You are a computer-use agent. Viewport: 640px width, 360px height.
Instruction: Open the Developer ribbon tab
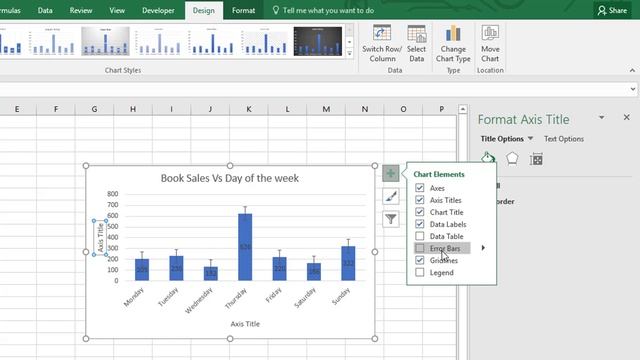point(158,11)
